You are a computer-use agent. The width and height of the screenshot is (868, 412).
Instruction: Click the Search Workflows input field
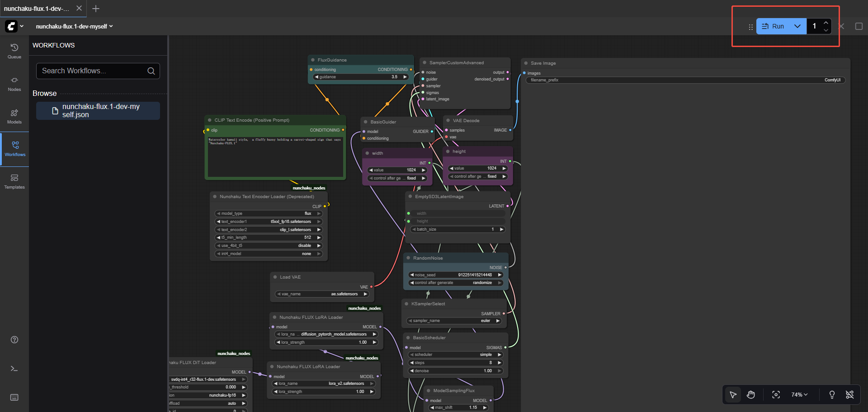93,71
